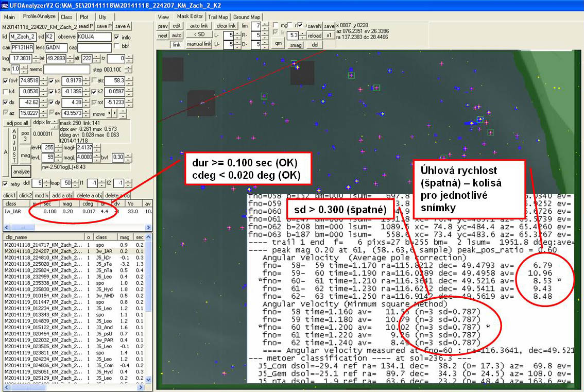Click the clip list vertical scrollbar
The image size is (584, 392).
[148, 309]
